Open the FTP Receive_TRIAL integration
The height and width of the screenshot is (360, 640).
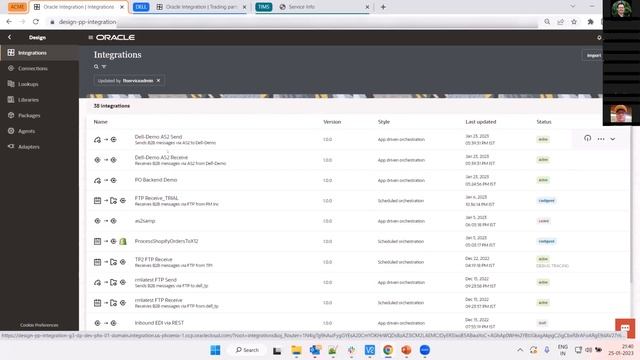pyautogui.click(x=156, y=198)
